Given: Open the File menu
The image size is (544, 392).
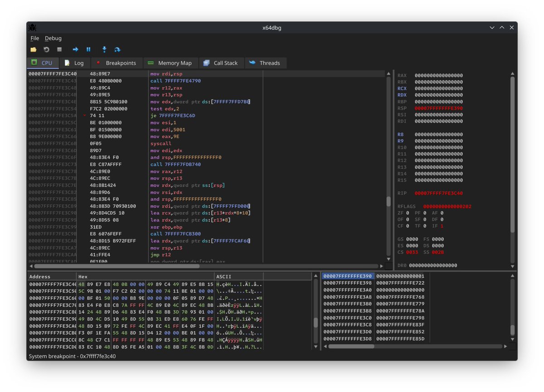Looking at the screenshot, I should pos(34,38).
